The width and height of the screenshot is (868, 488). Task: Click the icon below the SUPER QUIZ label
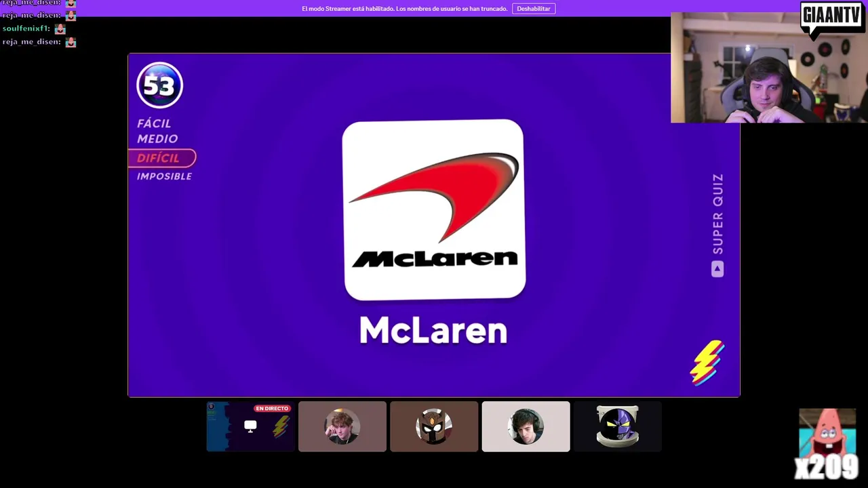click(x=717, y=269)
